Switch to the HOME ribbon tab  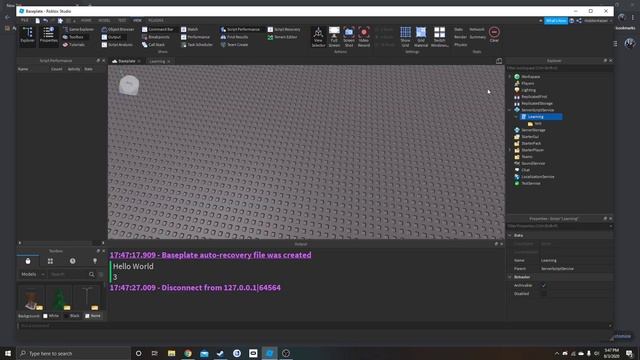pos(86,20)
